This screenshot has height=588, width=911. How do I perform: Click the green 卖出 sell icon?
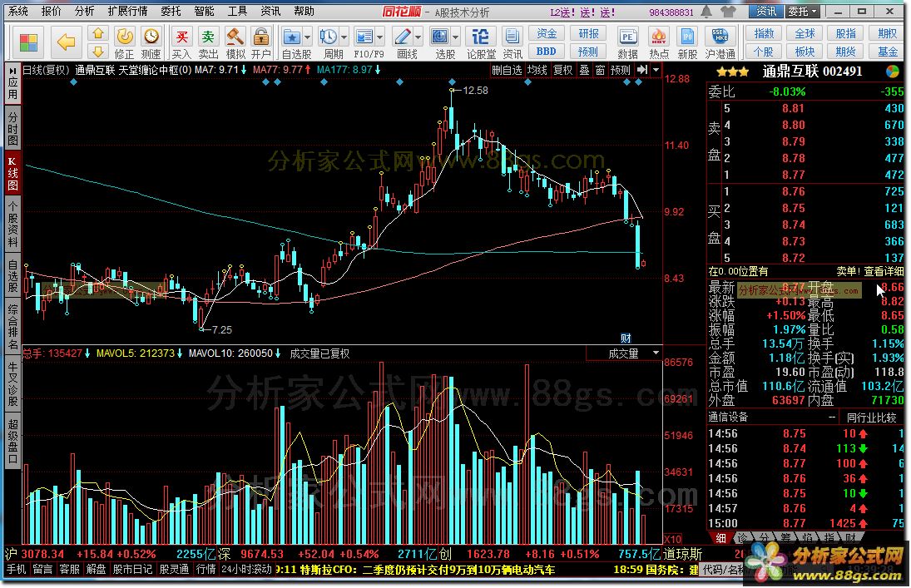208,37
